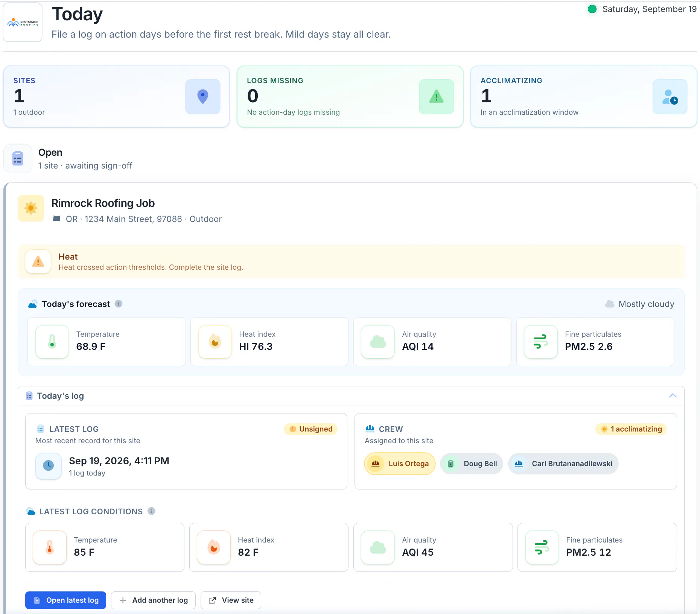Click the hard hat icon beside CREW

coord(370,429)
